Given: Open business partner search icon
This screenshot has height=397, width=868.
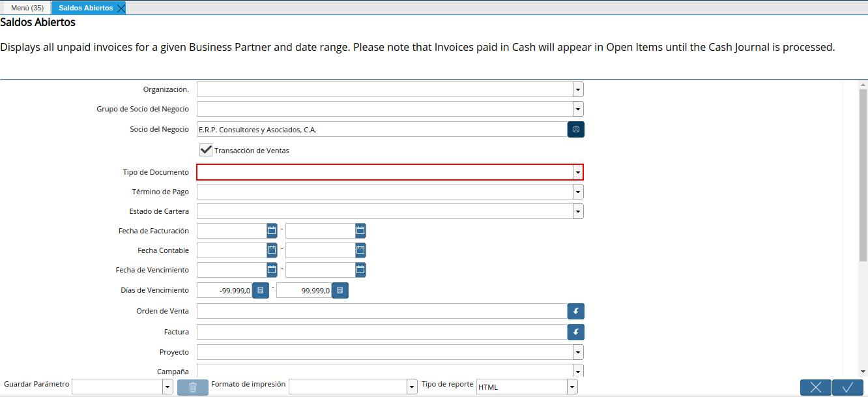Looking at the screenshot, I should tap(576, 129).
